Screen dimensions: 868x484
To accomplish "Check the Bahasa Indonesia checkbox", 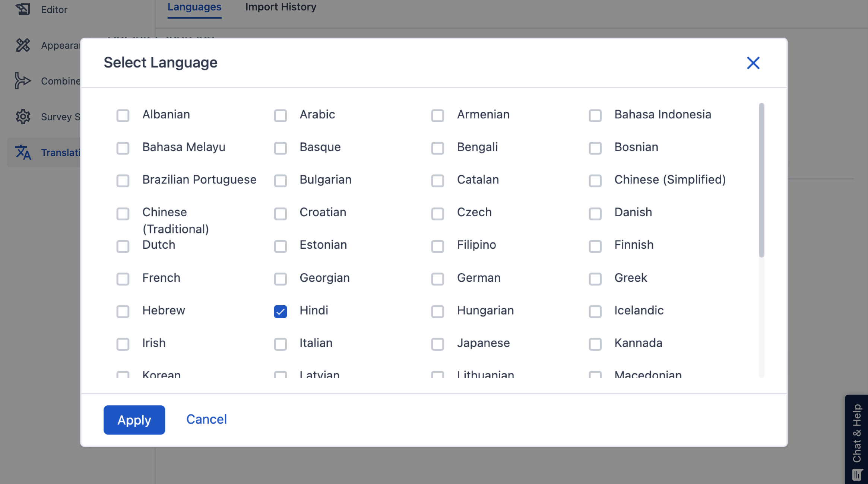I will pyautogui.click(x=595, y=115).
